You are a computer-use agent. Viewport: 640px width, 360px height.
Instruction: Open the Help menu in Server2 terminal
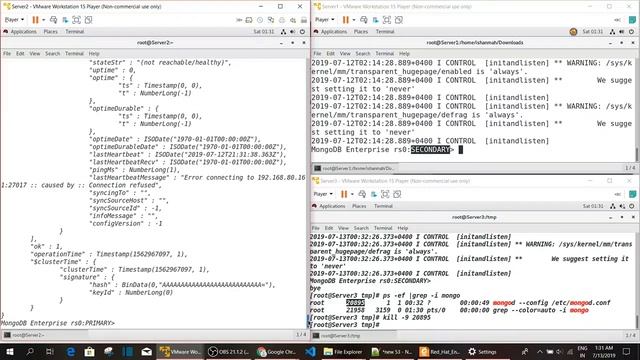[x=94, y=53]
